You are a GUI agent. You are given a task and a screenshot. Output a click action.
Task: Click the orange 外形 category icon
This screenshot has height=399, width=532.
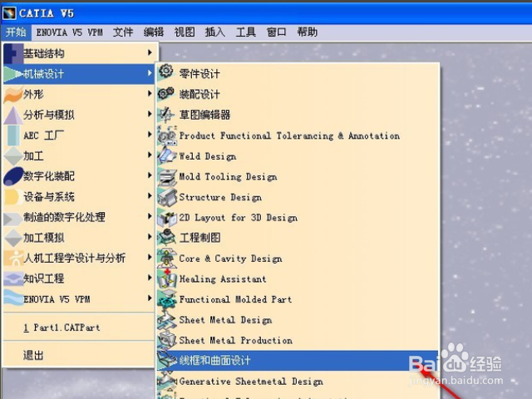pos(13,94)
